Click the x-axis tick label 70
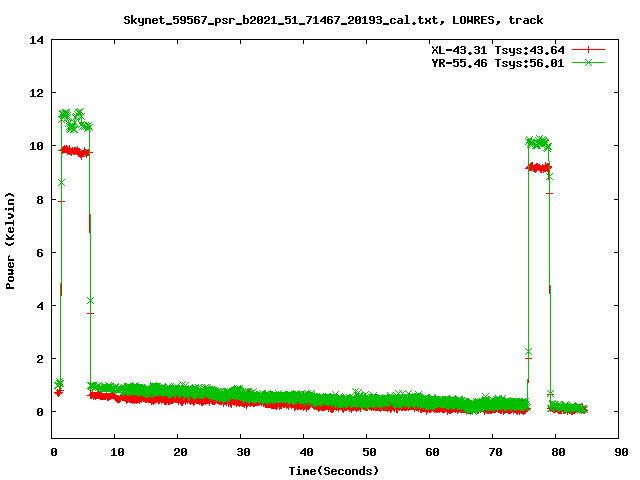Viewport: 640px width, 480px height. [x=495, y=452]
